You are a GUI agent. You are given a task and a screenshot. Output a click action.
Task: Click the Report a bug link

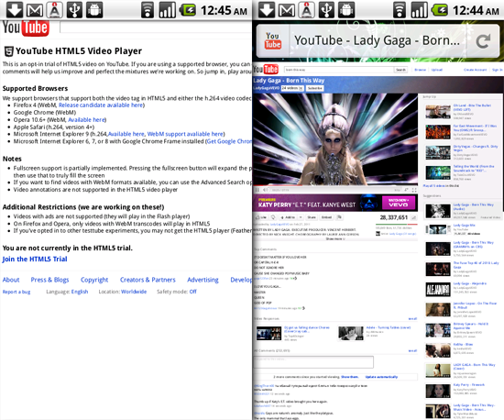point(16,292)
